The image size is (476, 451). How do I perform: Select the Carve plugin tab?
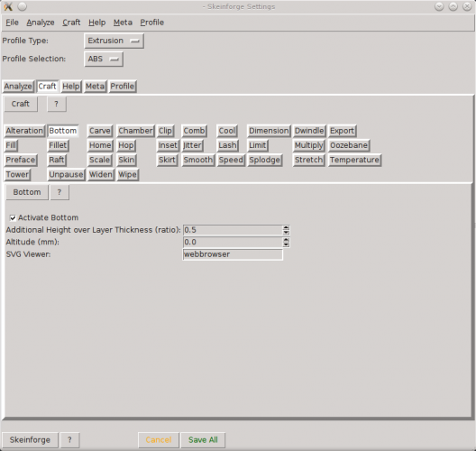(x=99, y=131)
